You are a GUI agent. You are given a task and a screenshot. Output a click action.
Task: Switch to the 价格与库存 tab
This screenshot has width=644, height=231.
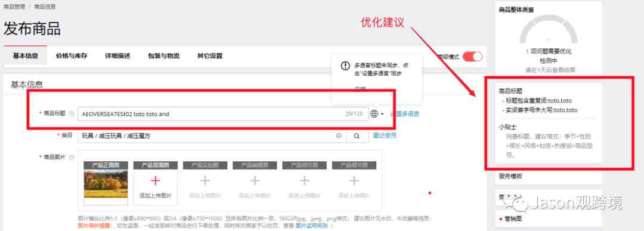72,56
